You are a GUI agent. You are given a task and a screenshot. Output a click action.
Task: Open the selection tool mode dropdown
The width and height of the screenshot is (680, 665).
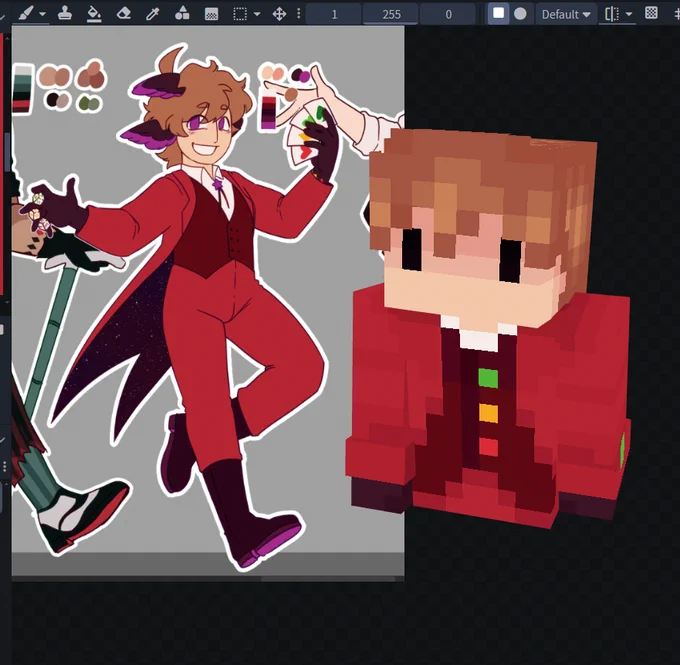[x=257, y=14]
